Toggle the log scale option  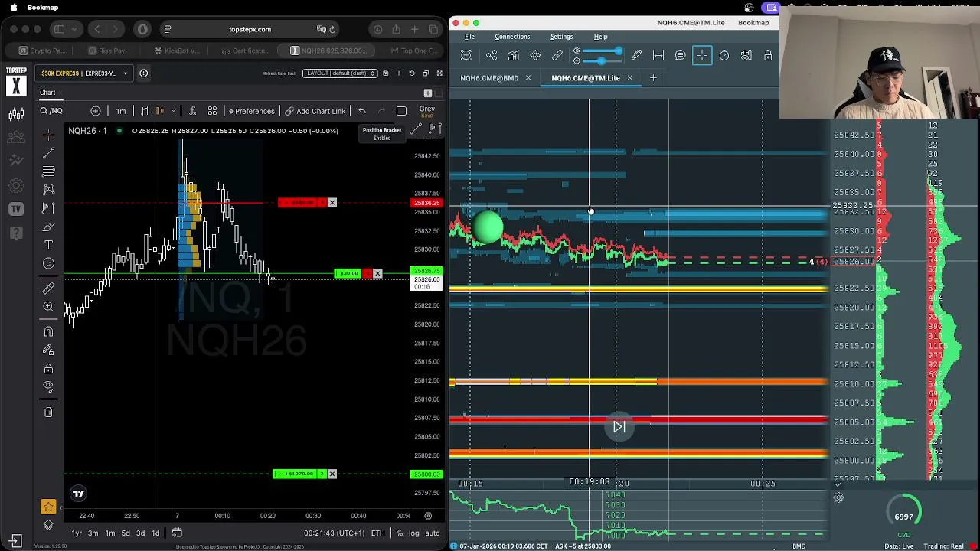click(x=414, y=533)
